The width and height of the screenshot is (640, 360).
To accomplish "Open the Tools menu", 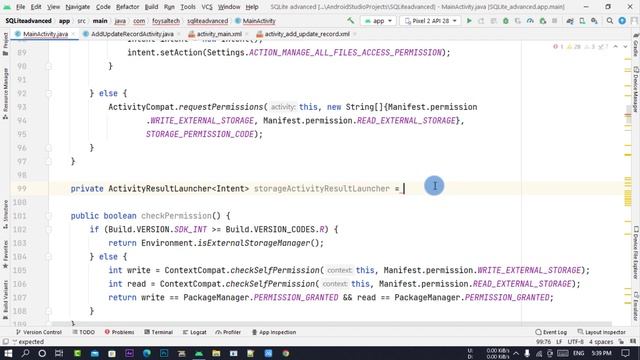I will (x=188, y=7).
